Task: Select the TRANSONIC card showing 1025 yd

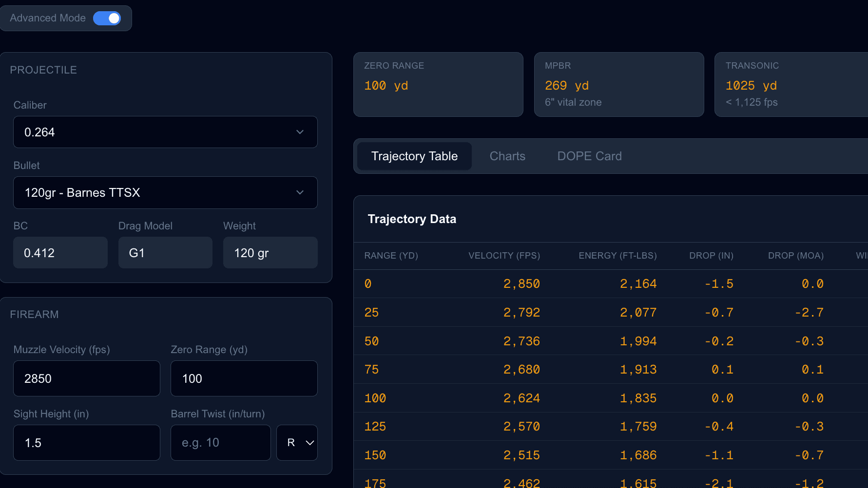Action: [x=790, y=84]
